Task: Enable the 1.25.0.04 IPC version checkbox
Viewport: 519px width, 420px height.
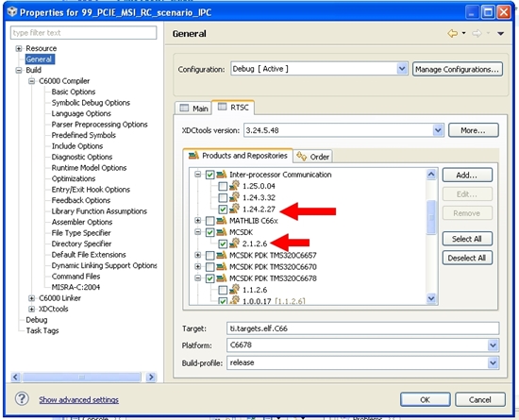Action: [x=223, y=186]
